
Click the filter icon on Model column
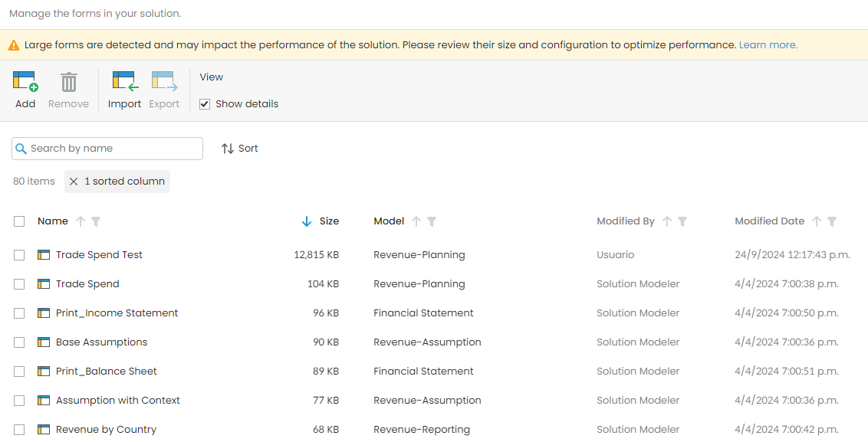[432, 221]
